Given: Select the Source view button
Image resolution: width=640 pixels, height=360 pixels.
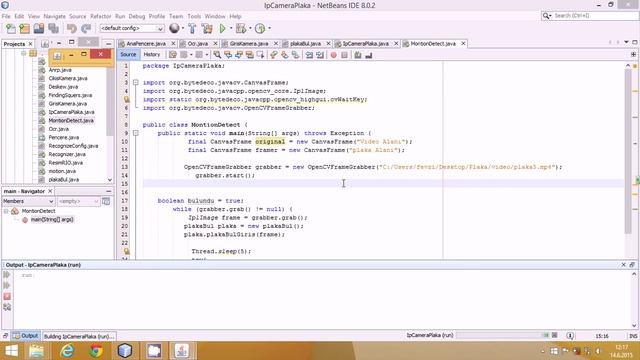Looking at the screenshot, I should 128,55.
